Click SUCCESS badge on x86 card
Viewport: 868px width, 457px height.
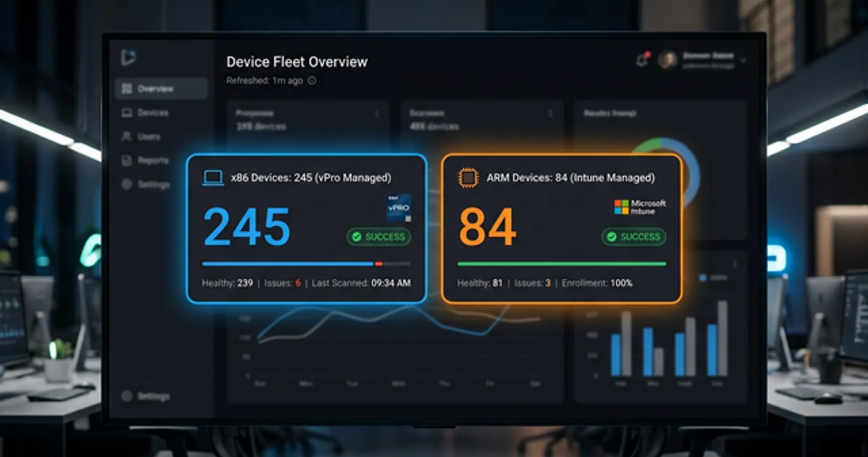(379, 237)
